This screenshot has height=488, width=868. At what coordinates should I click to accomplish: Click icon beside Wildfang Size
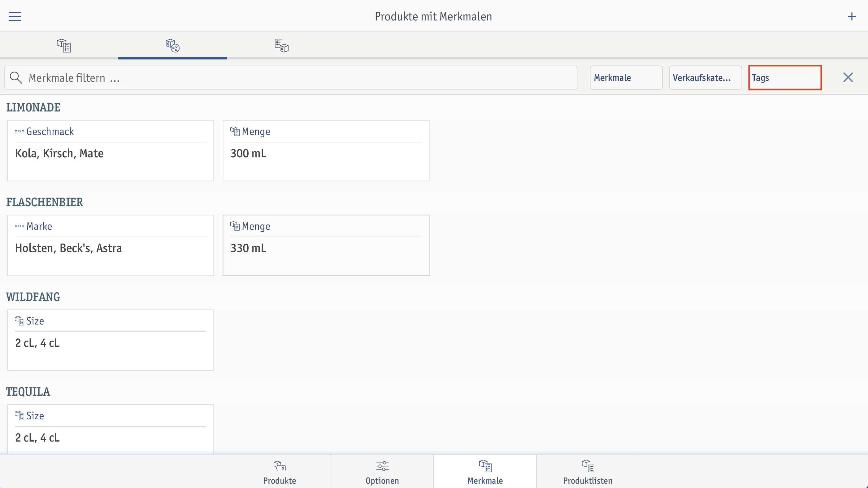(19, 320)
